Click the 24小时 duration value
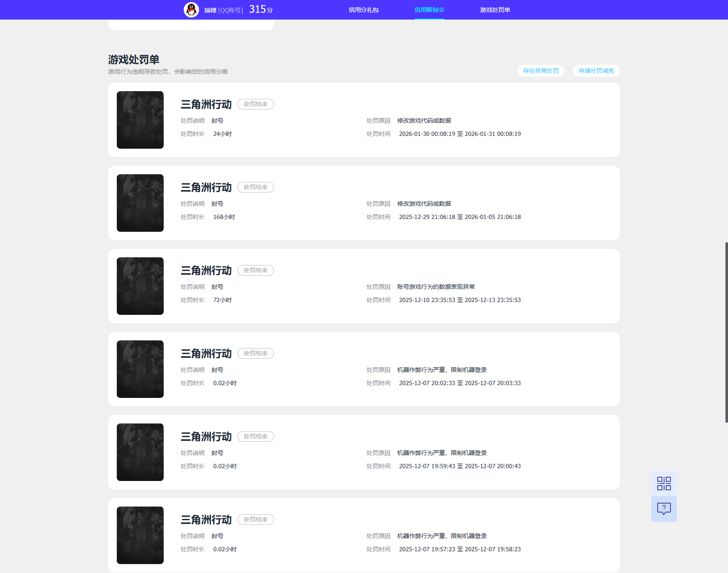The image size is (728, 573). (x=222, y=134)
